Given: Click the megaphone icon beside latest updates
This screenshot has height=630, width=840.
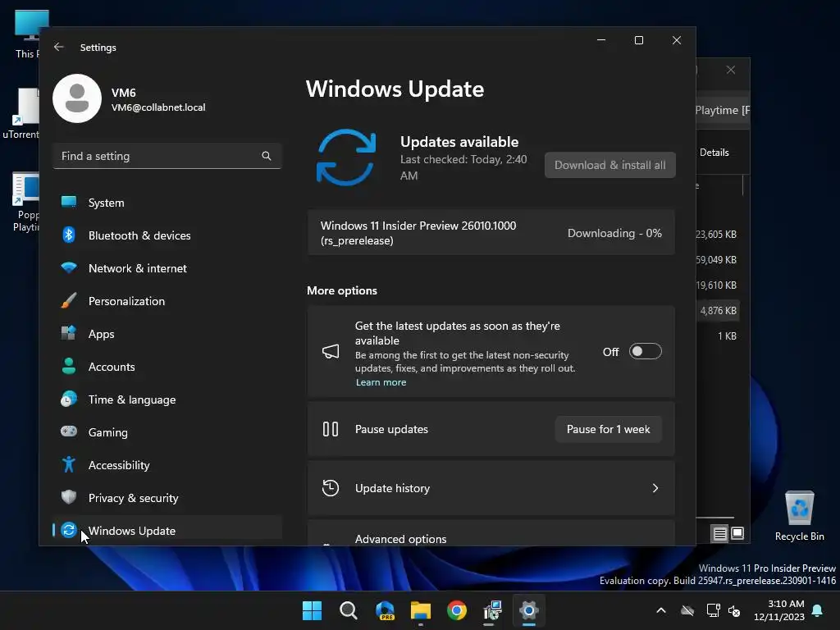Looking at the screenshot, I should coord(331,351).
